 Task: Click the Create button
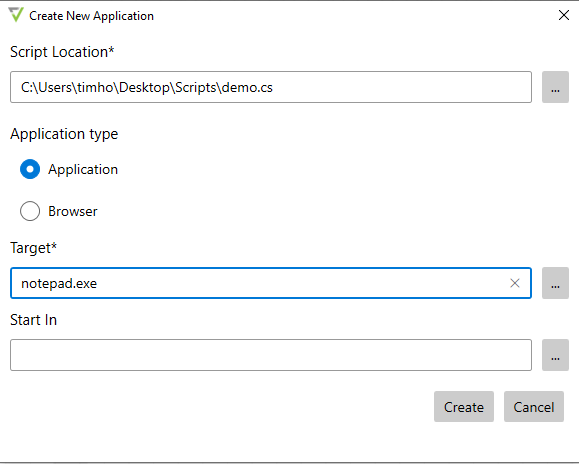464,407
